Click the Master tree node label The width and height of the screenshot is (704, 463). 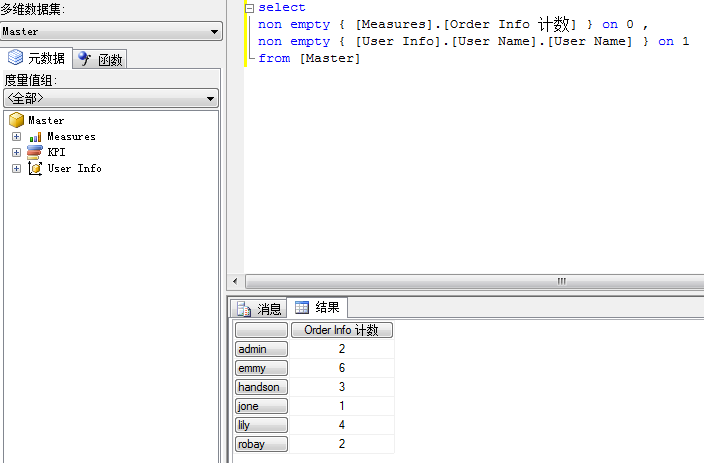[x=46, y=120]
